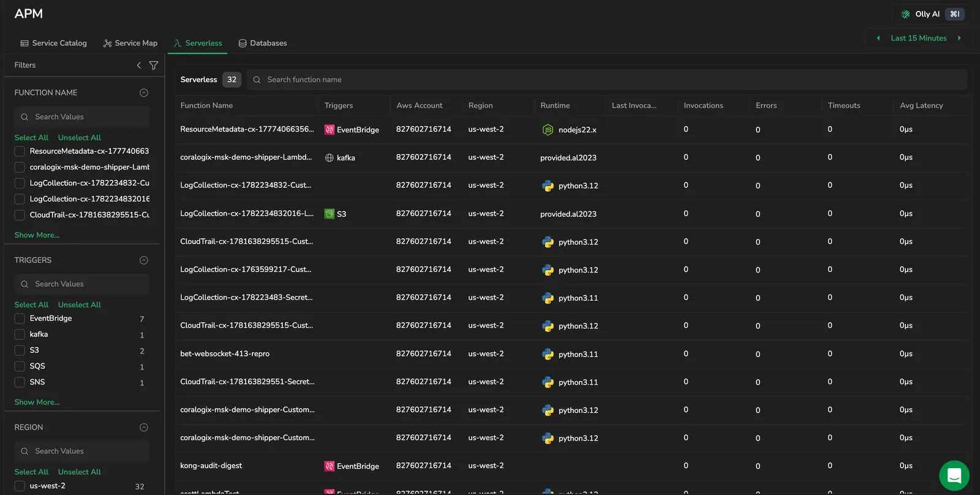980x495 pixels.
Task: Go to next time range arrow
Action: [959, 38]
